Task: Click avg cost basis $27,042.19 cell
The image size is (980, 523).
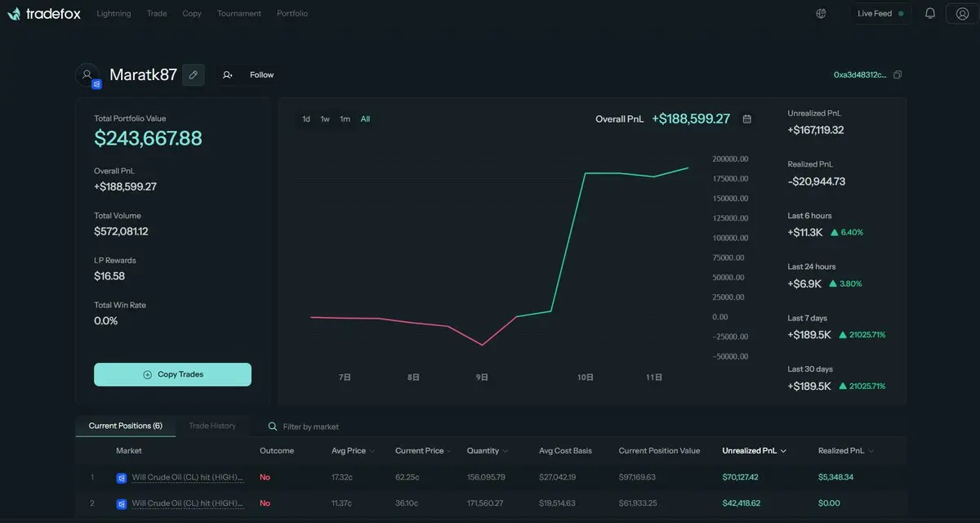Action: coord(557,477)
